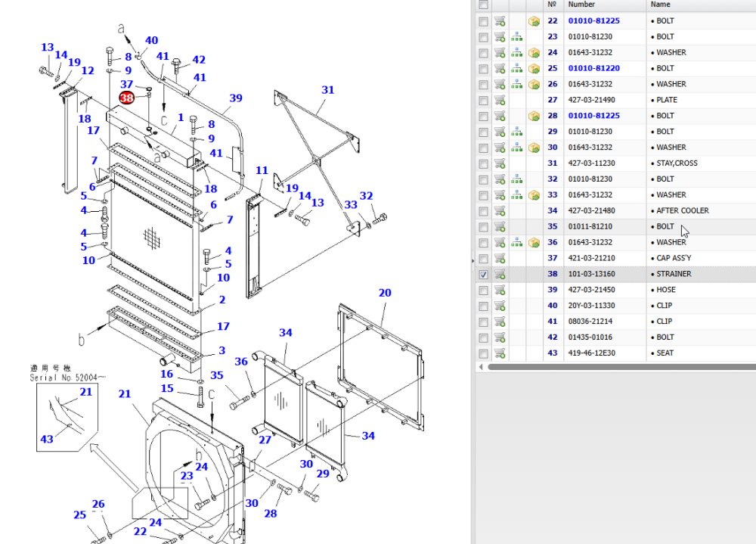
Task: Uncheck the checkbox for part 38 STRAINER
Action: click(x=483, y=274)
